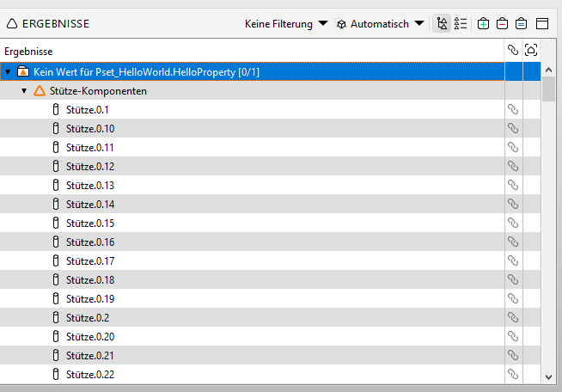Open the Automatisch dropdown

coord(387,24)
